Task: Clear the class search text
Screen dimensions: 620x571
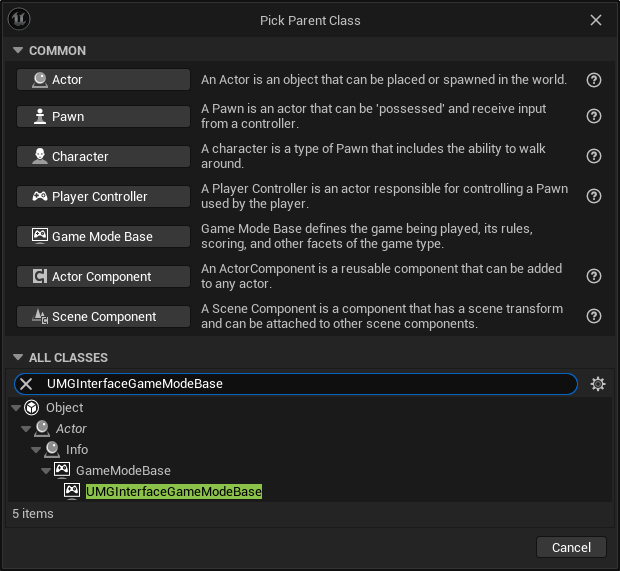Action: coord(27,384)
